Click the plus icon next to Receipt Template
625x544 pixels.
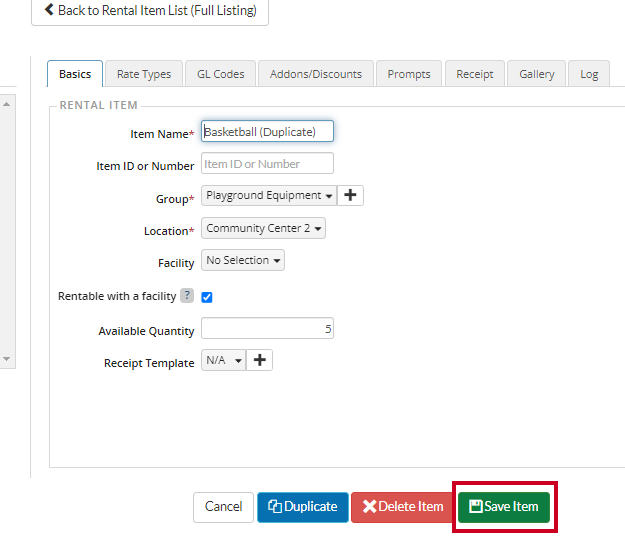tap(259, 360)
